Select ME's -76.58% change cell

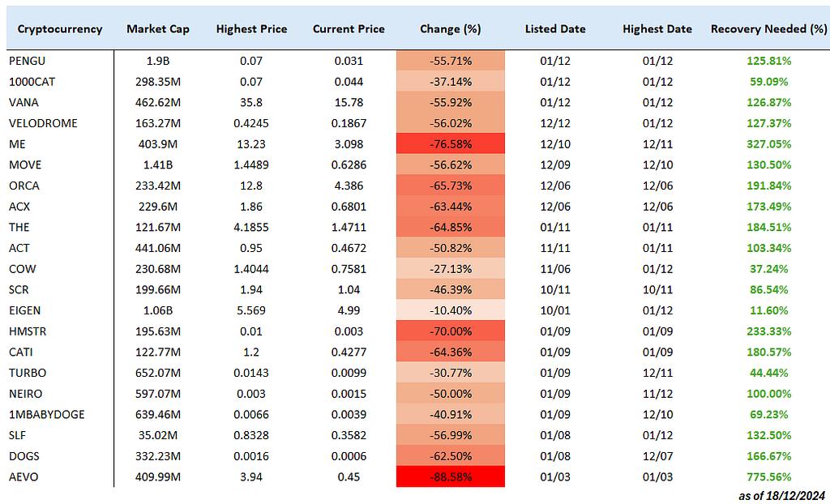(450, 144)
